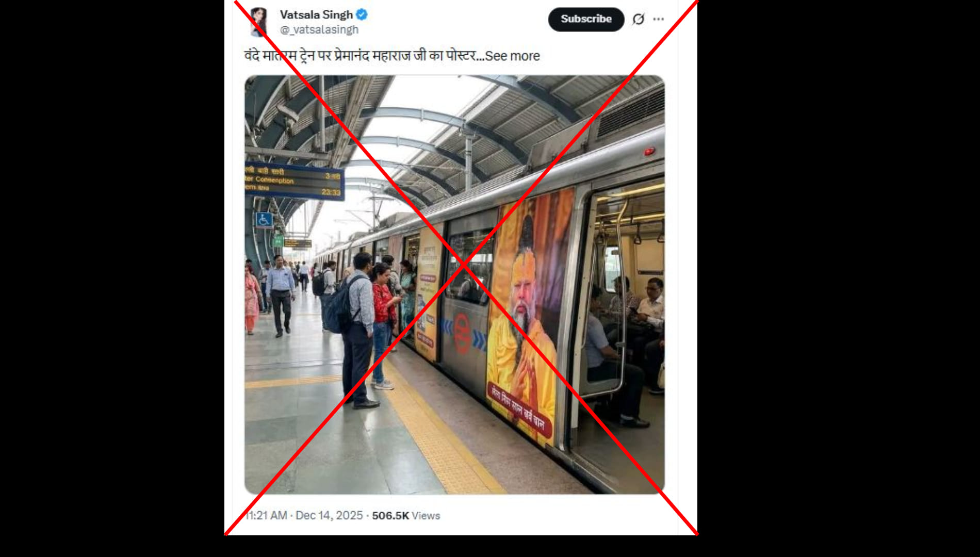Open Vatsala Singh's profile avatar
The image size is (980, 557).
(259, 22)
